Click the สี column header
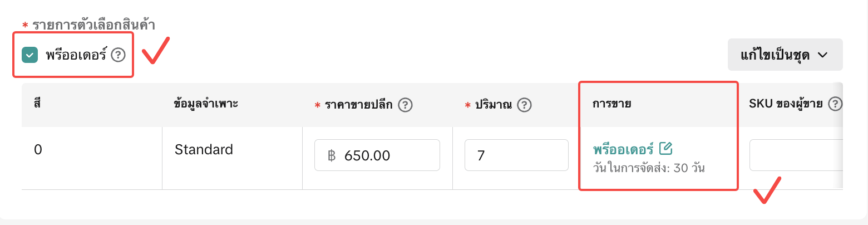868x225 pixels. point(37,104)
